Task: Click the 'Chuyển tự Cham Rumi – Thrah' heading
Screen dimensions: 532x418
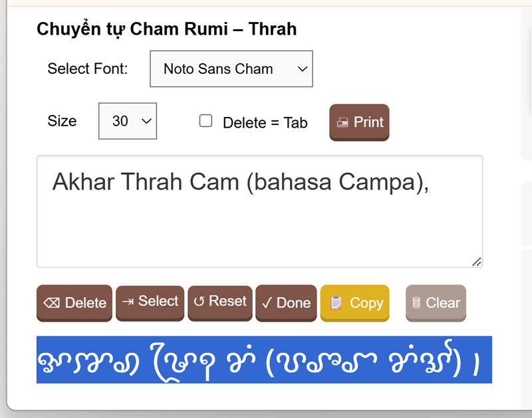Action: (x=166, y=29)
